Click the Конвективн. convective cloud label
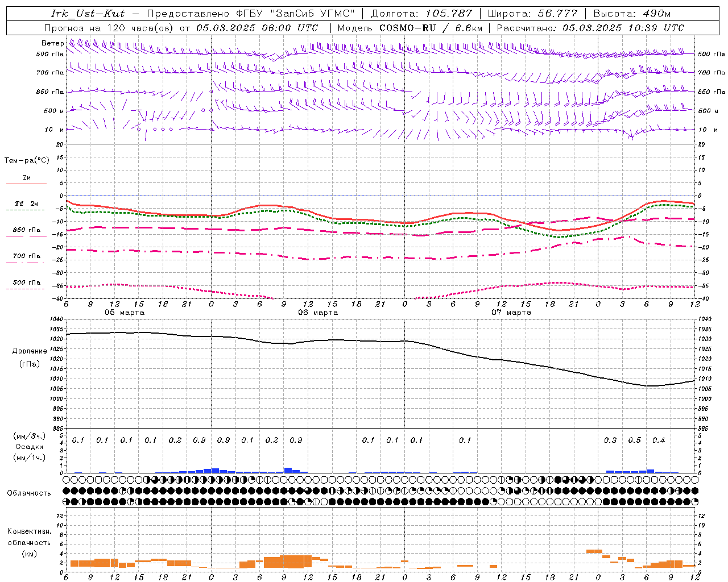 pyautogui.click(x=29, y=531)
